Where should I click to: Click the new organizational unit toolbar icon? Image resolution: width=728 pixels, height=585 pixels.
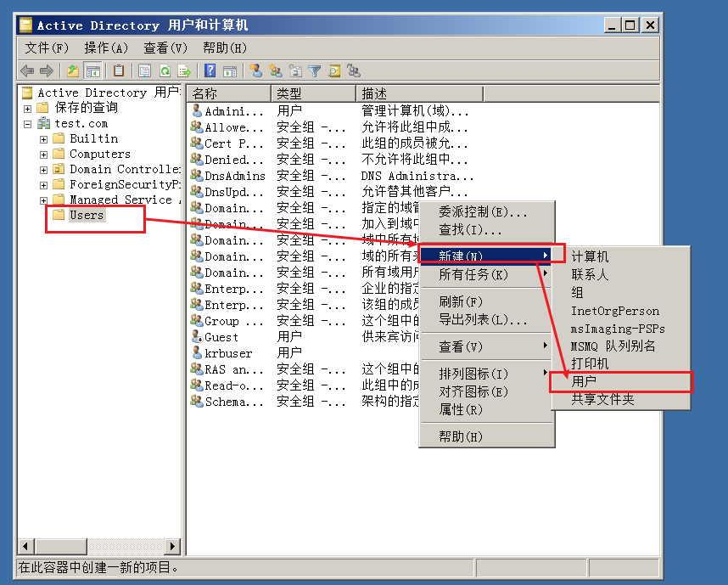(295, 71)
